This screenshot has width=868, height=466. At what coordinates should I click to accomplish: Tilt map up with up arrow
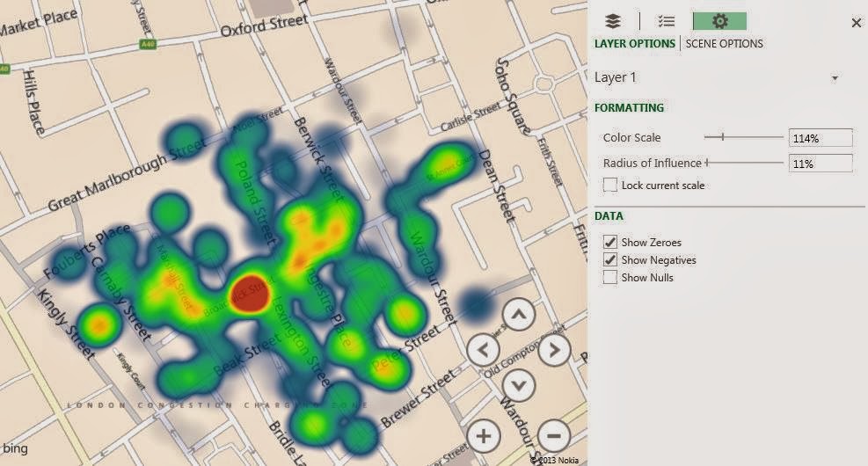point(519,315)
